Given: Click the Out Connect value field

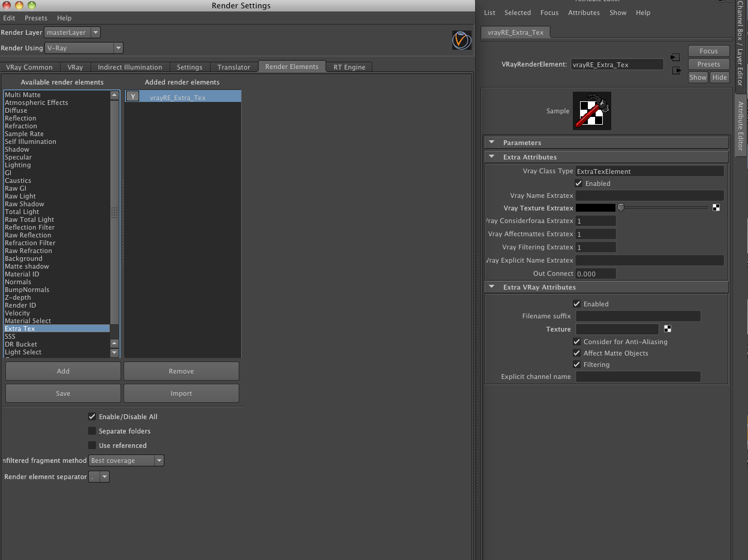Looking at the screenshot, I should click(596, 273).
